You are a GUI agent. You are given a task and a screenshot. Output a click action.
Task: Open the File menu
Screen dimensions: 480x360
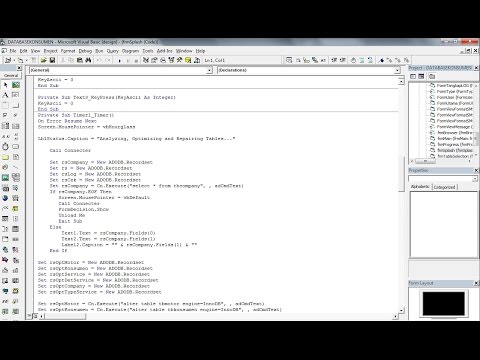[x=13, y=51]
